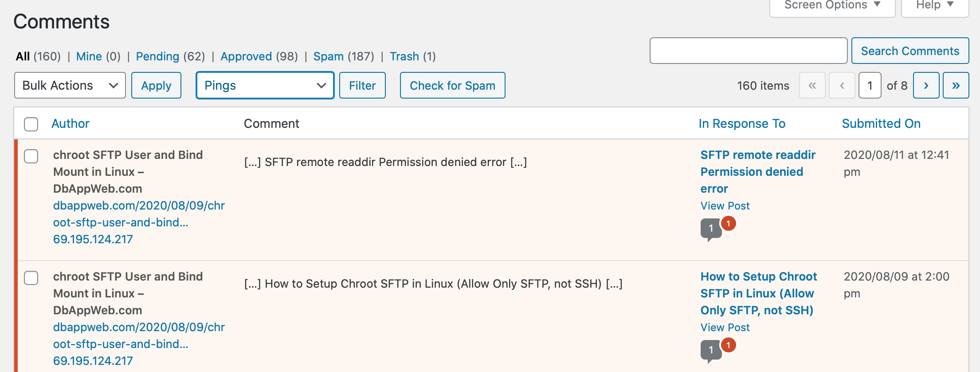The height and width of the screenshot is (372, 980).
Task: Open pending comment badge for Chroot SFTP post
Action: point(728,345)
